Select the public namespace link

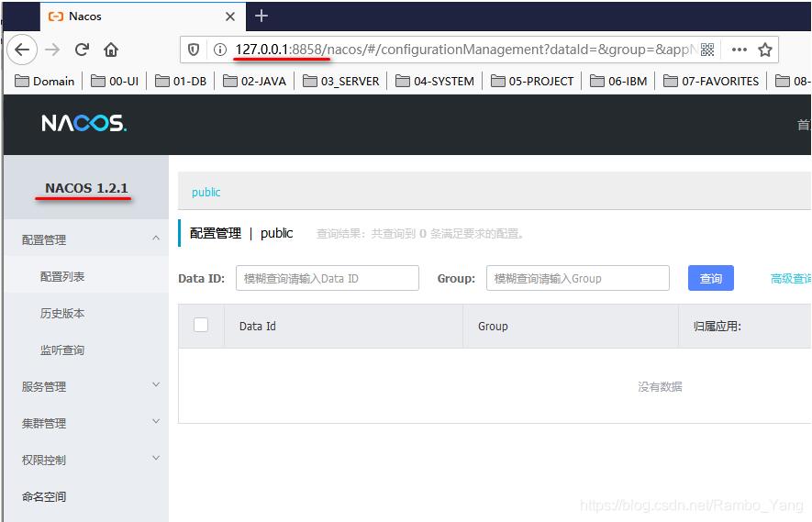point(206,193)
